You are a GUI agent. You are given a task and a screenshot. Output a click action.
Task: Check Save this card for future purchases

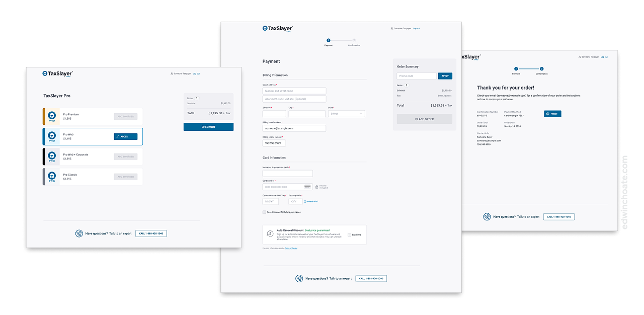[x=264, y=212]
